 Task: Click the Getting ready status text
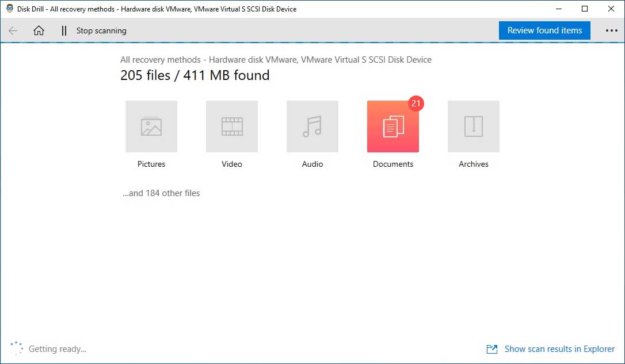(x=58, y=349)
